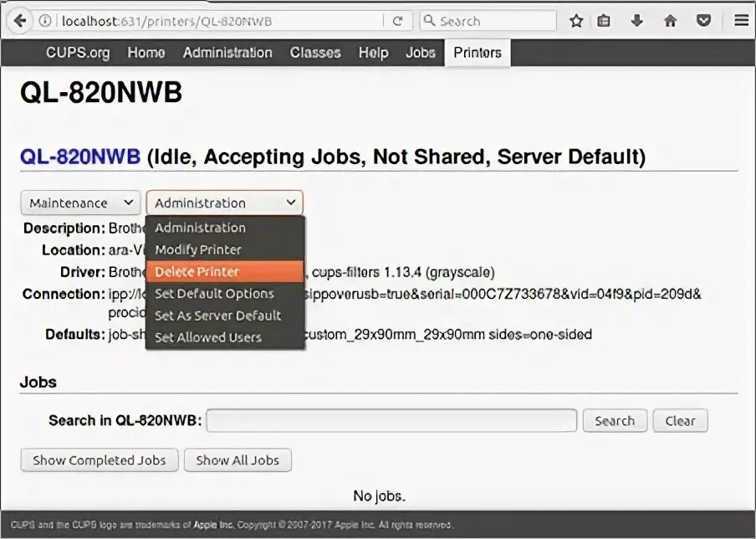This screenshot has height=539, width=756.
Task: Open the CUPS.org tab
Action: click(x=78, y=53)
